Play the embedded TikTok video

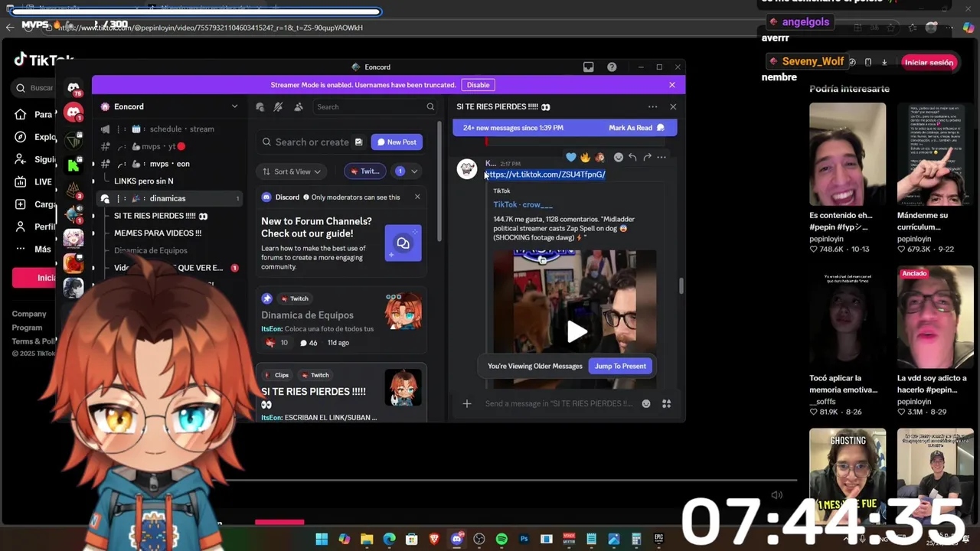(577, 331)
